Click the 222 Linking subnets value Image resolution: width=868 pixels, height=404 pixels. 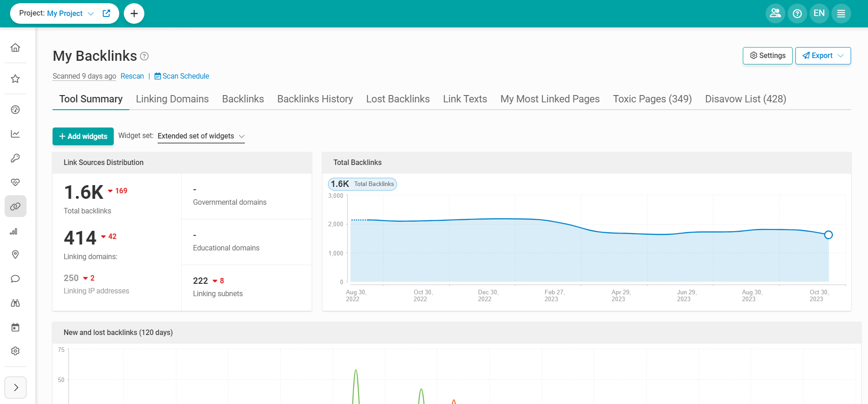coord(201,281)
